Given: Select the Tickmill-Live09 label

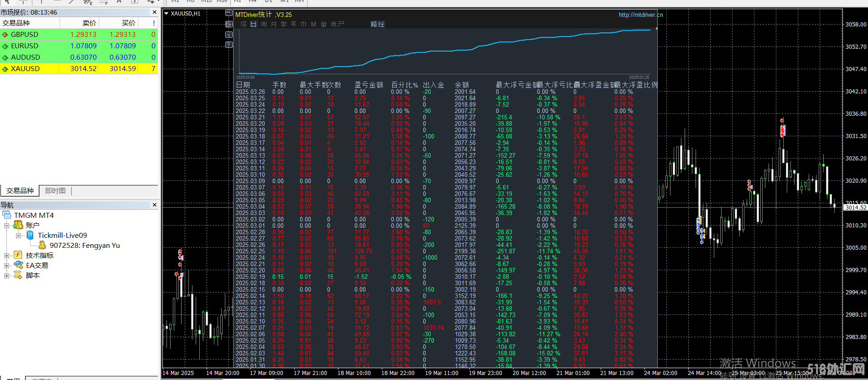Looking at the screenshot, I should tap(62, 235).
